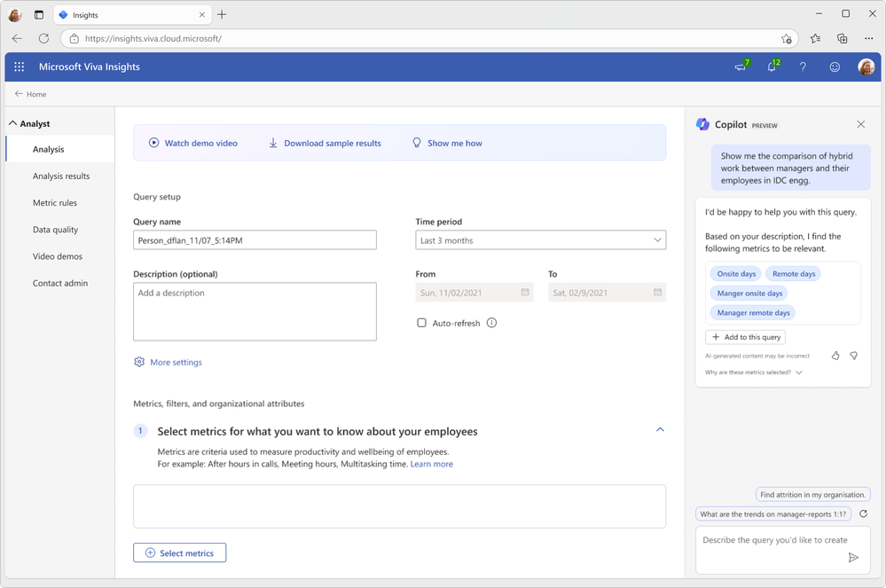Toggle the Onsite days metric chip
Screen dimensions: 886x588
point(736,274)
